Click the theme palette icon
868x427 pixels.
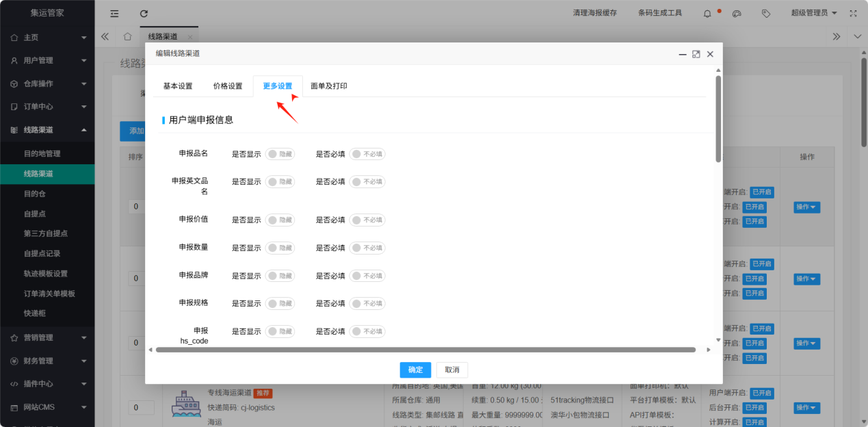point(737,13)
